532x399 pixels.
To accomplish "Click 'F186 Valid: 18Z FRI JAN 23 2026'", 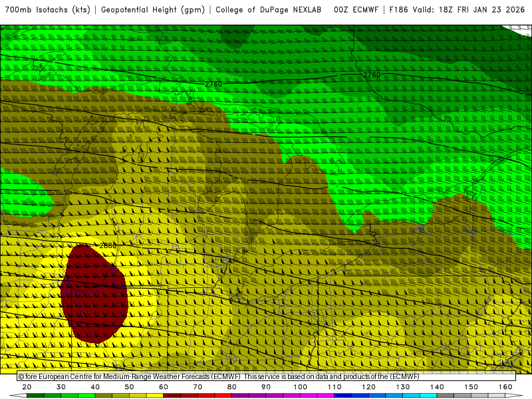I will click(x=457, y=10).
